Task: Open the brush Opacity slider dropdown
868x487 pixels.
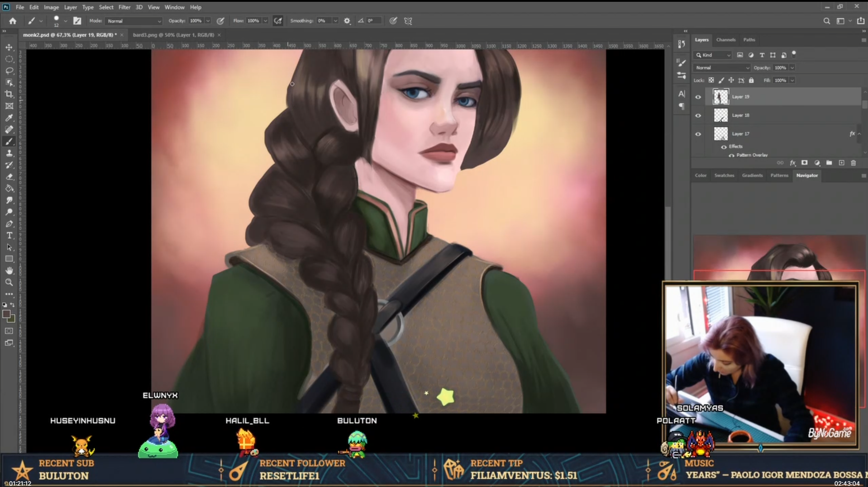Action: (208, 21)
